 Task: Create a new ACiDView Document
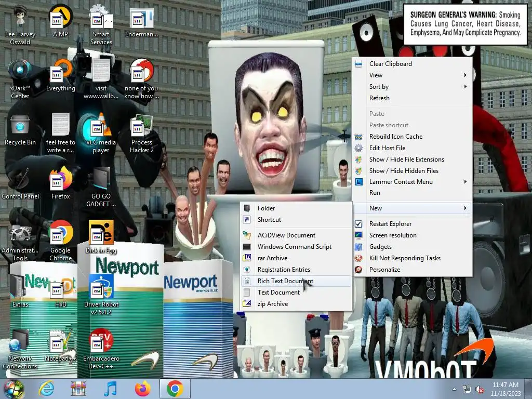(296, 235)
